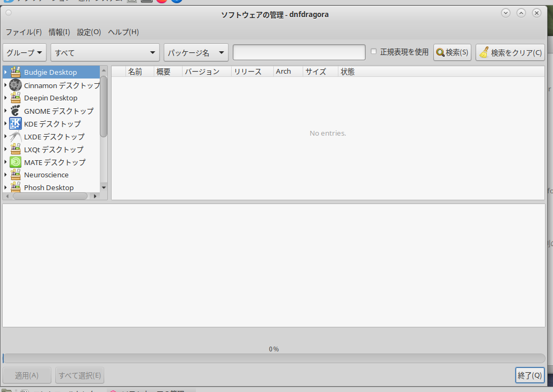Open the グループ view dropdown

(x=25, y=52)
